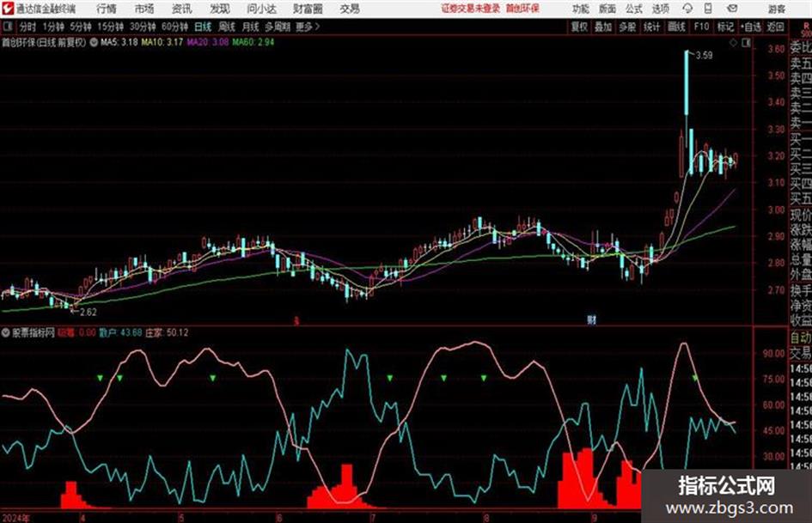The image size is (812, 523).
Task: Open the 功能 menu
Action: [581, 9]
